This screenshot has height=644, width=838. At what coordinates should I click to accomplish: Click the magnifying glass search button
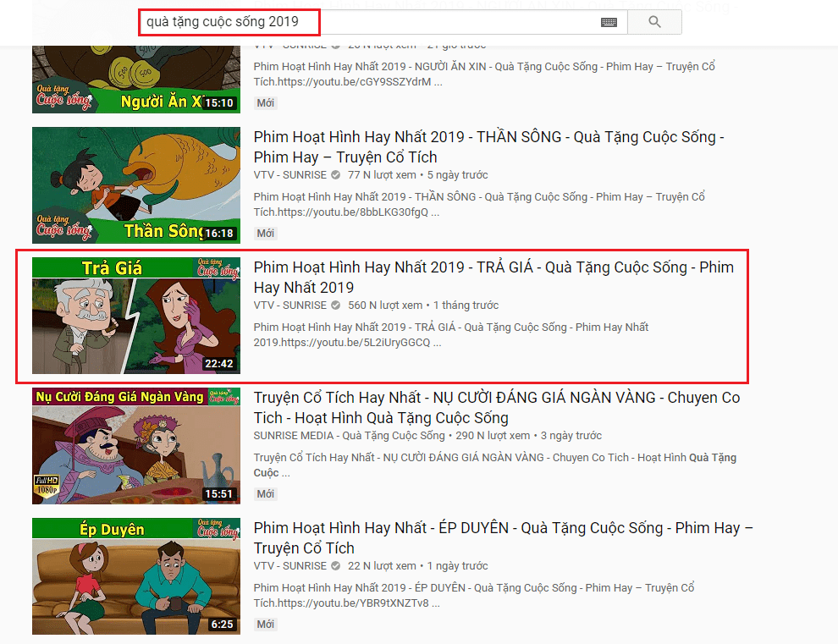[x=654, y=22]
